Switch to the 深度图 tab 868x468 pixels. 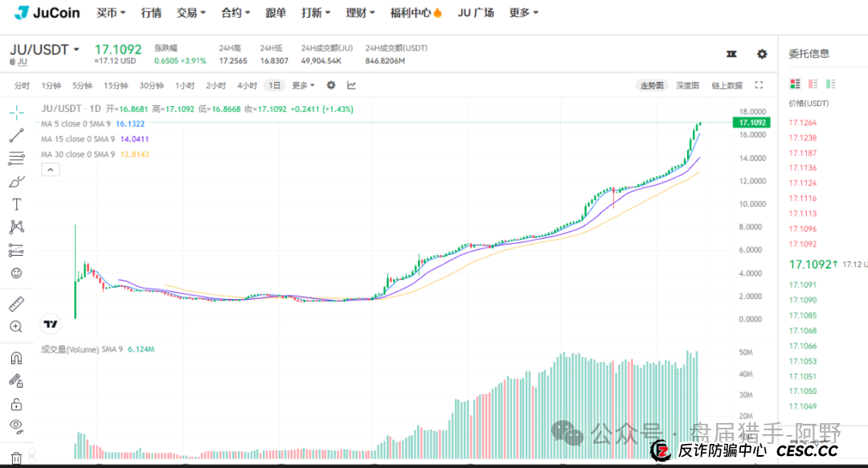(x=687, y=84)
